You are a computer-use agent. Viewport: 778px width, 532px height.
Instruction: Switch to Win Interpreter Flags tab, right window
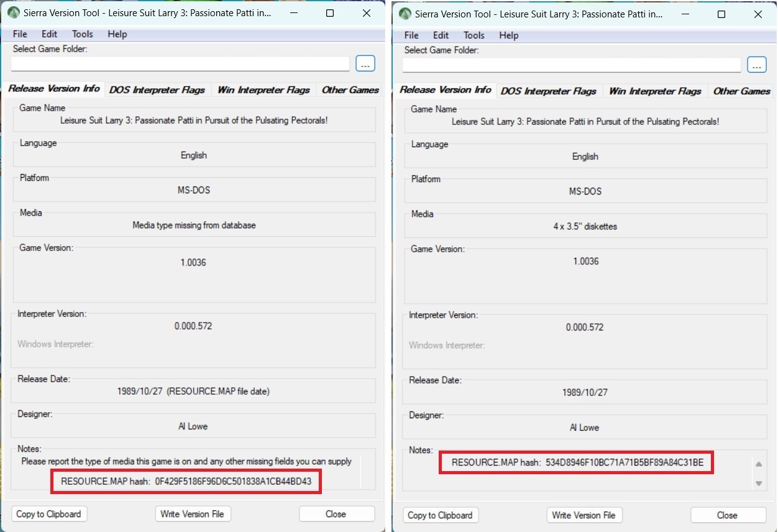point(655,91)
